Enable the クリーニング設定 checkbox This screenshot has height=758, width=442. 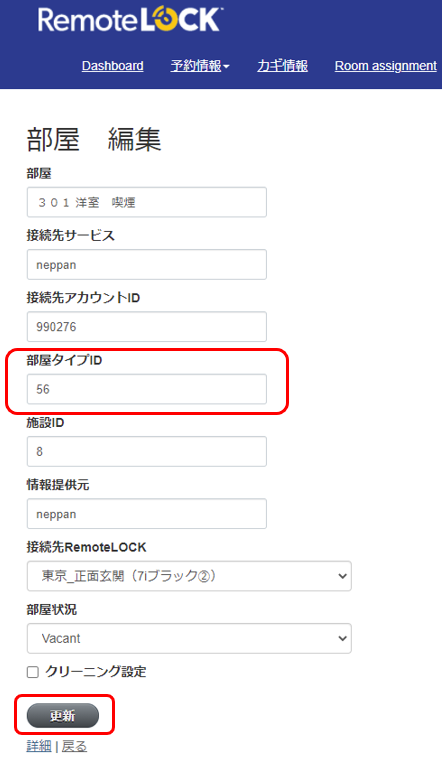32,672
